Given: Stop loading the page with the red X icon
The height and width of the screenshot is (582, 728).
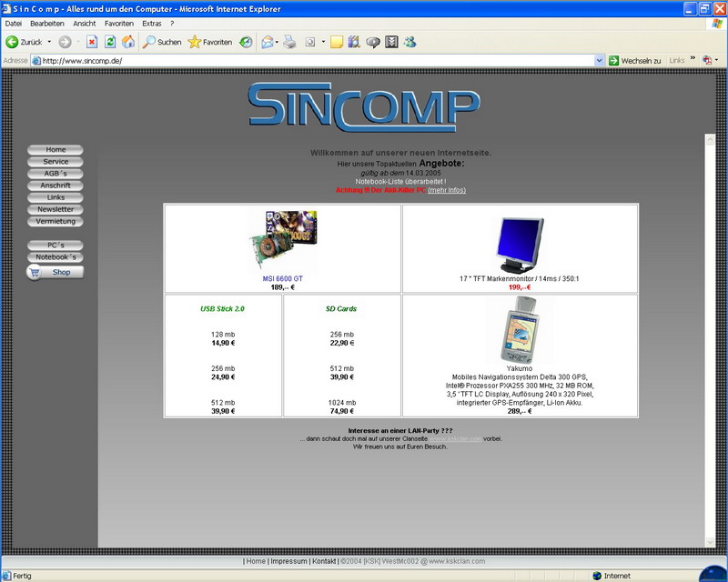Looking at the screenshot, I should tap(92, 42).
